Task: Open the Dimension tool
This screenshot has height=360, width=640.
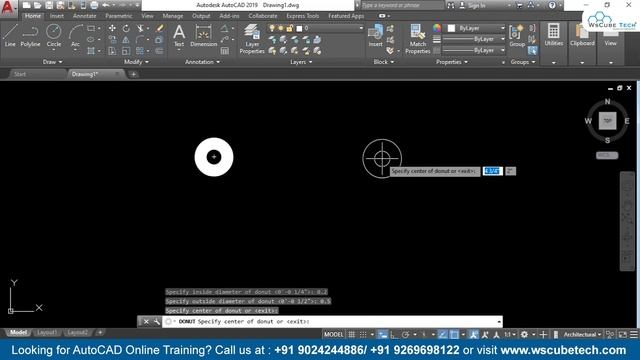Action: point(203,36)
